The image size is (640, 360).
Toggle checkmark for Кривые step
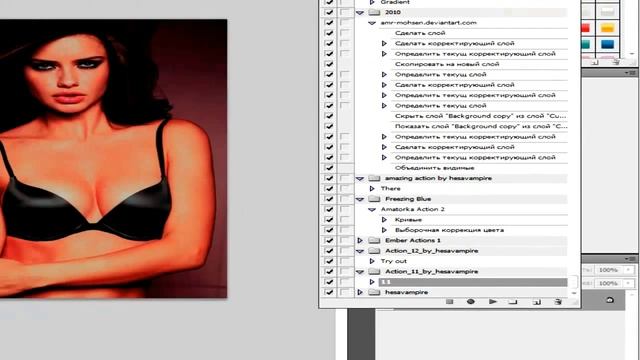(329, 220)
